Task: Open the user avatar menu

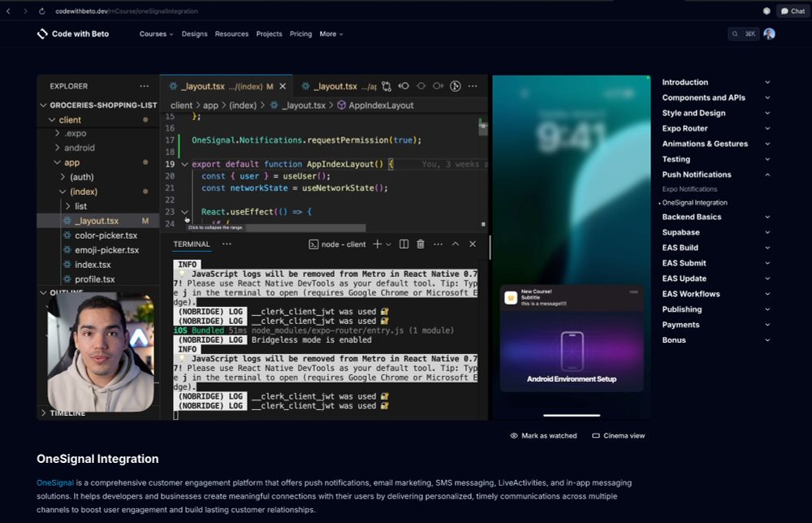Action: click(x=769, y=33)
